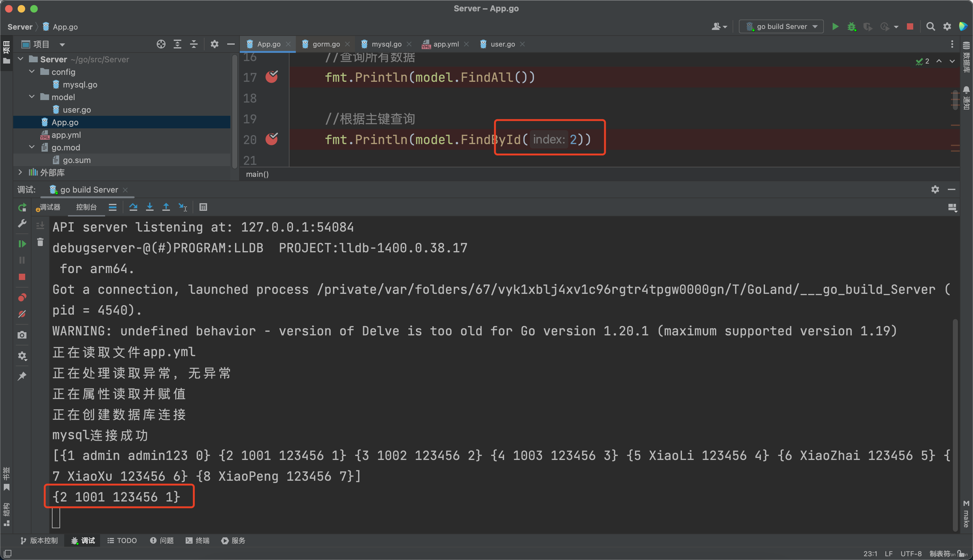Collapse the config folder in project tree

pyautogui.click(x=32, y=72)
